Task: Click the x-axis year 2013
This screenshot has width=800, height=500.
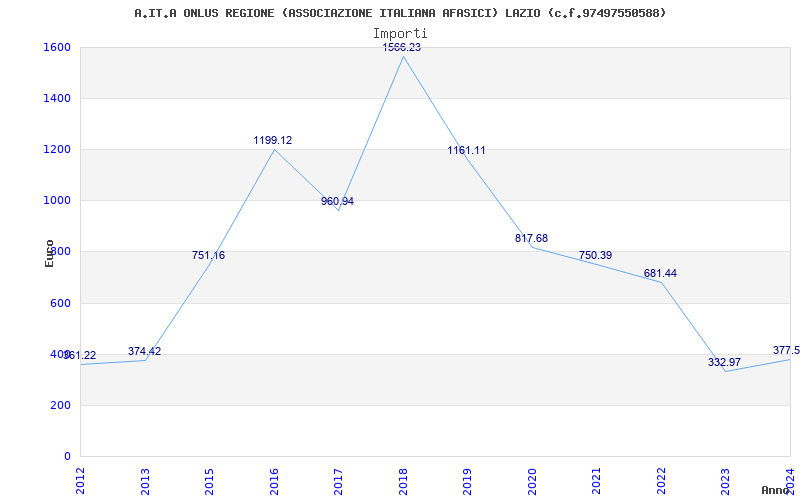Action: click(x=145, y=481)
